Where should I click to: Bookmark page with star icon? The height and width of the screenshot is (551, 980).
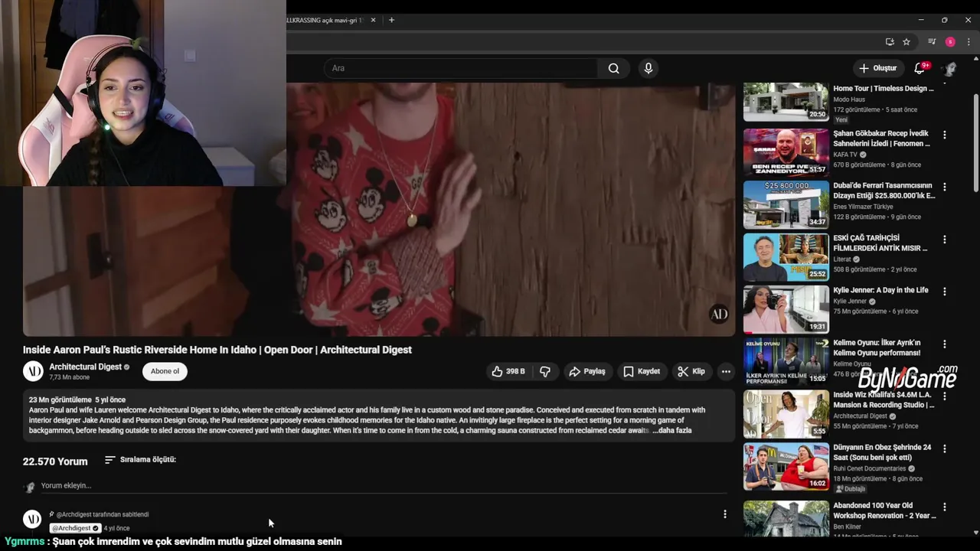pyautogui.click(x=906, y=41)
